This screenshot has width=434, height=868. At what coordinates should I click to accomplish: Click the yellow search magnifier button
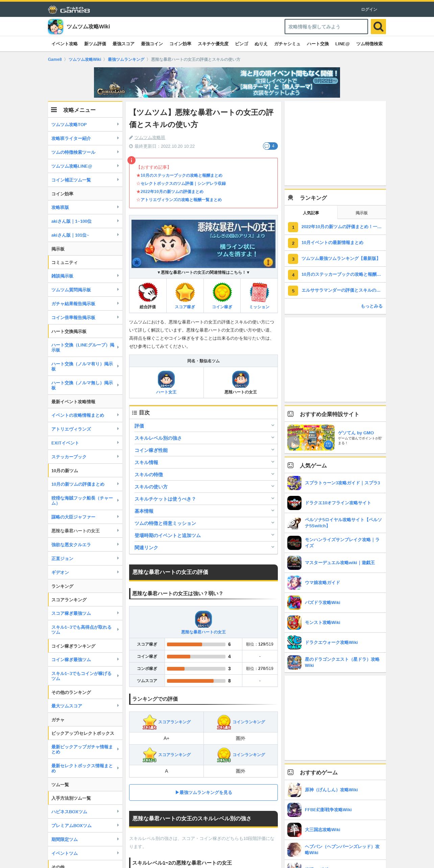[x=378, y=26]
